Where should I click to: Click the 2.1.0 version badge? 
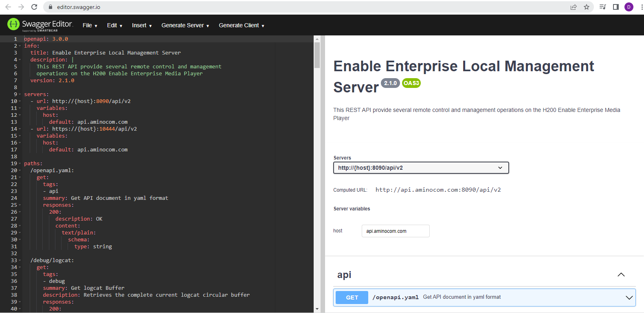coord(390,83)
